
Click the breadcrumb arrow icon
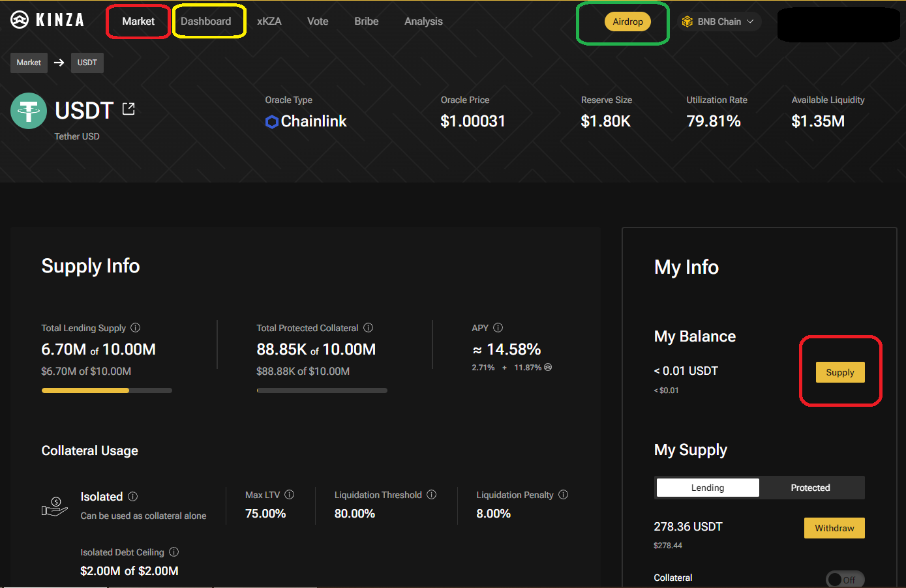(x=59, y=63)
